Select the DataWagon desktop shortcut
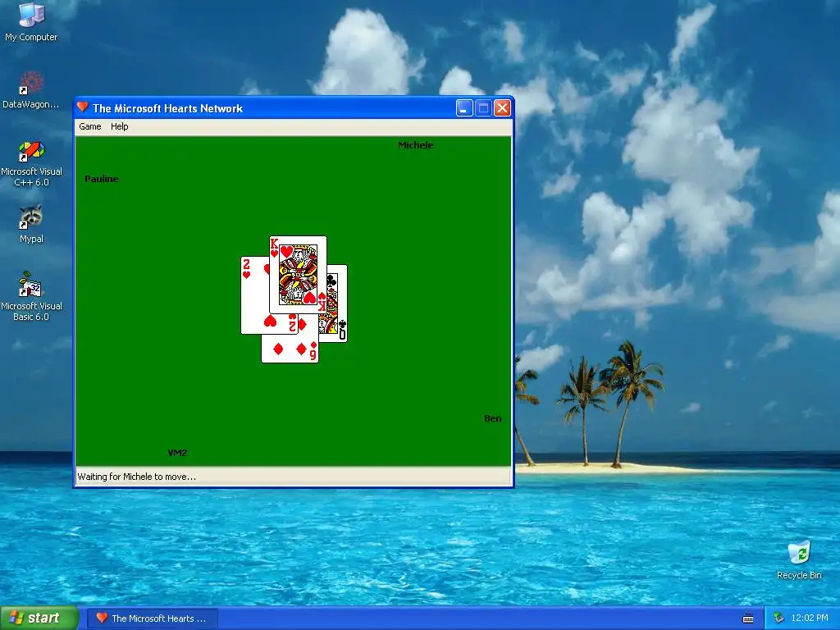The image size is (840, 630). click(x=31, y=90)
